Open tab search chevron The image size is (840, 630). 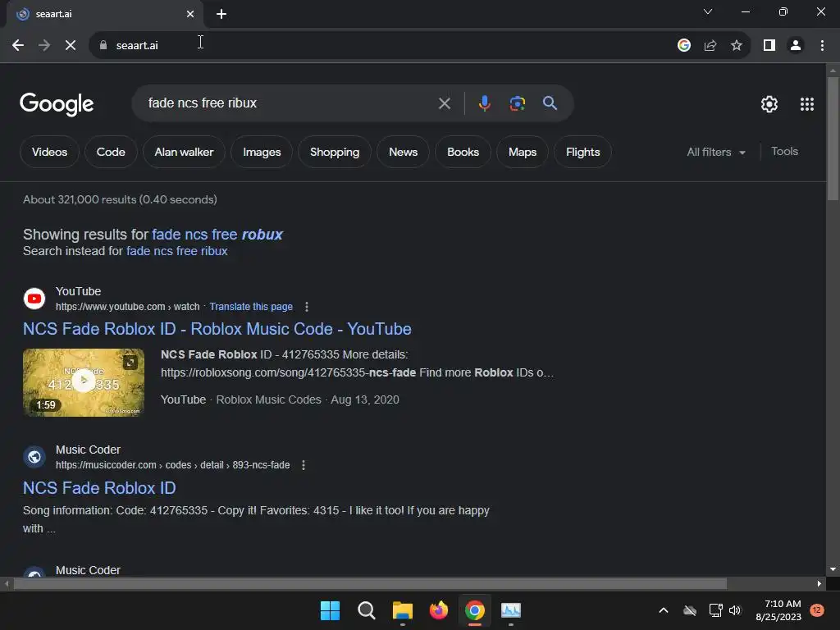[x=708, y=11]
